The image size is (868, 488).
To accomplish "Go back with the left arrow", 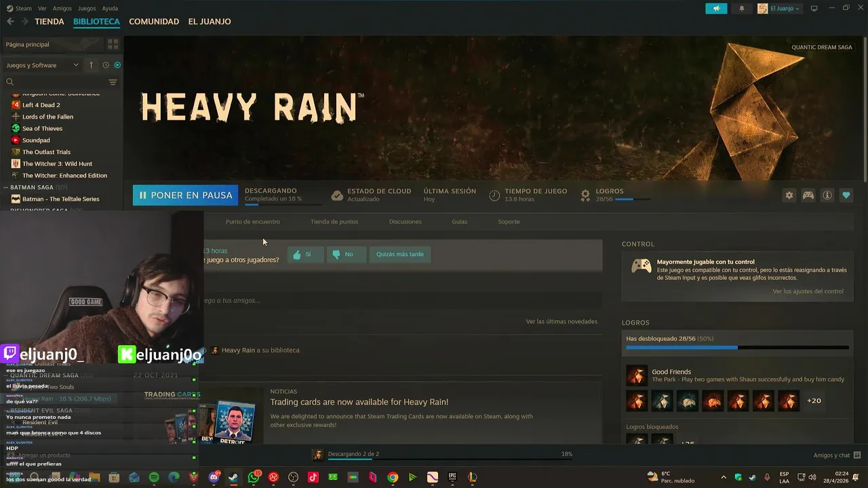I will coord(10,22).
